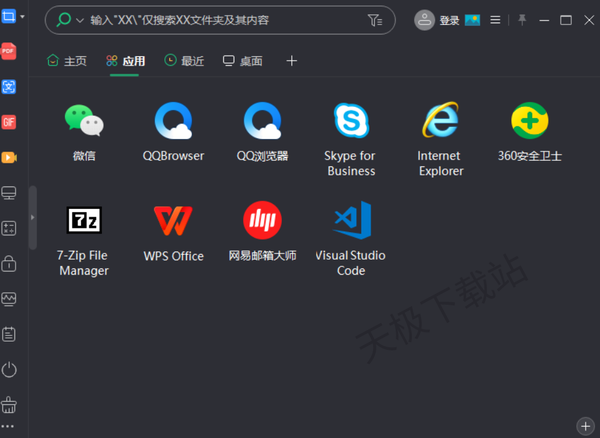Image resolution: width=600 pixels, height=438 pixels.
Task: Start the video recorder sidebar tool
Action: [9, 158]
